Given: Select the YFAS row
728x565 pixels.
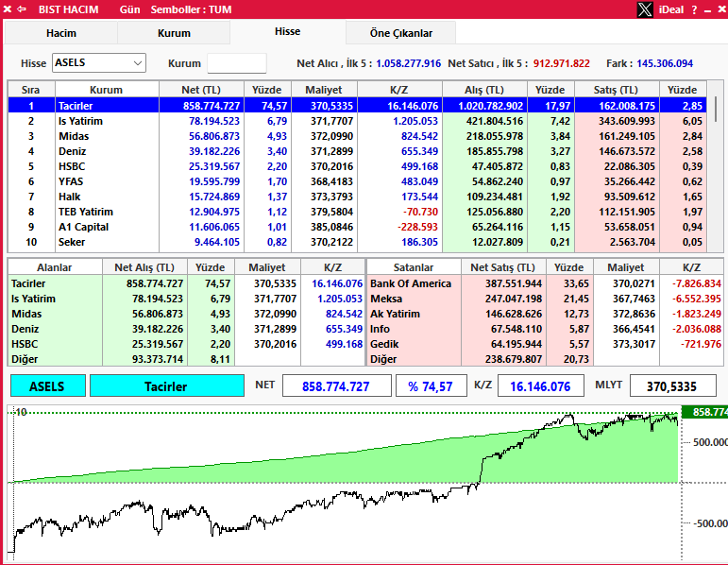Looking at the screenshot, I should [357, 181].
